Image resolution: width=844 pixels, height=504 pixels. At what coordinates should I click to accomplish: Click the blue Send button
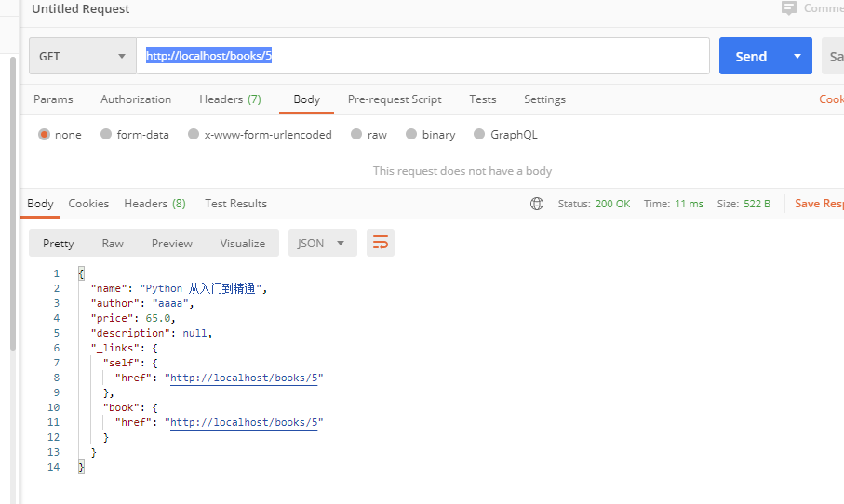752,56
